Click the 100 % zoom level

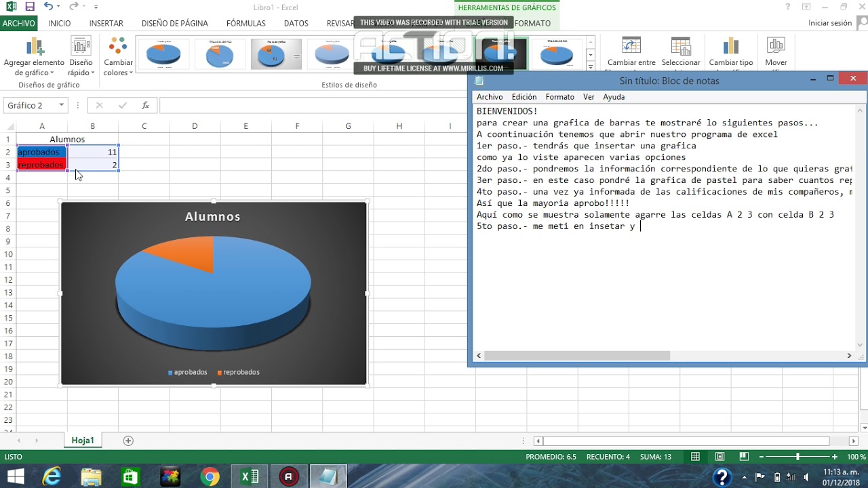pos(856,457)
